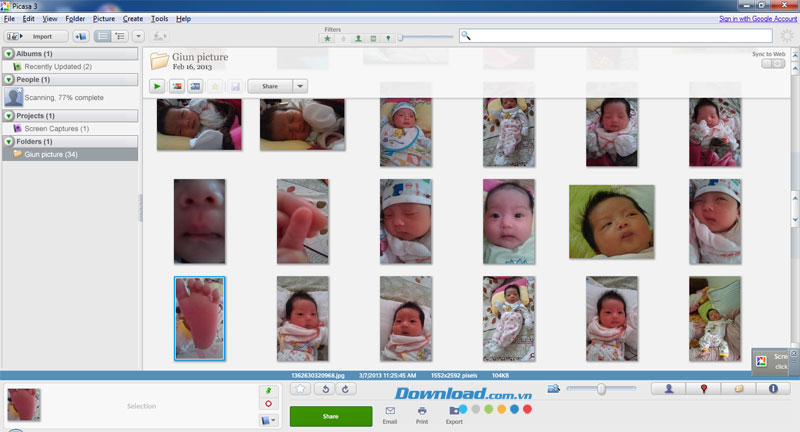Click the movie presentation icon
This screenshot has width=800, height=432.
click(x=195, y=86)
